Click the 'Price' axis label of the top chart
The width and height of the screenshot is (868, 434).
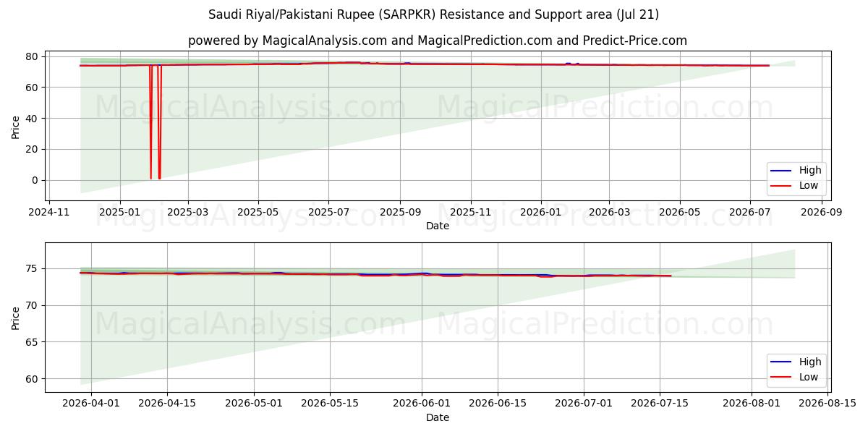pos(16,126)
